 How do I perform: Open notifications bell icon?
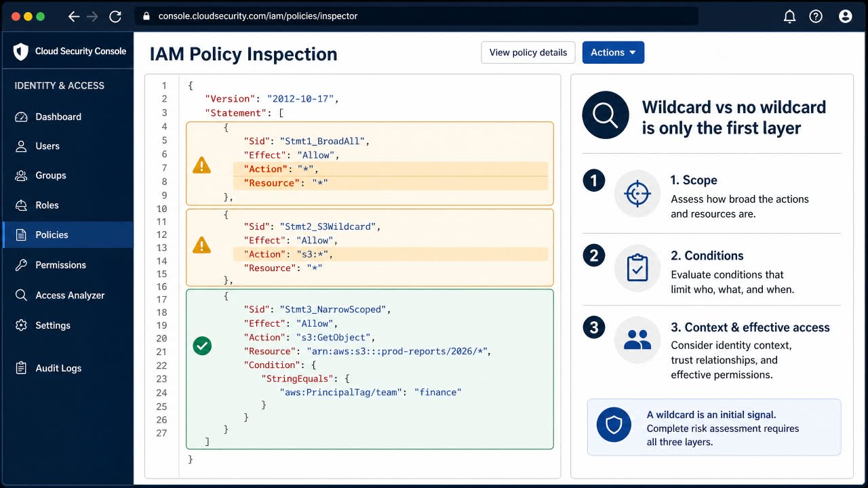[789, 16]
